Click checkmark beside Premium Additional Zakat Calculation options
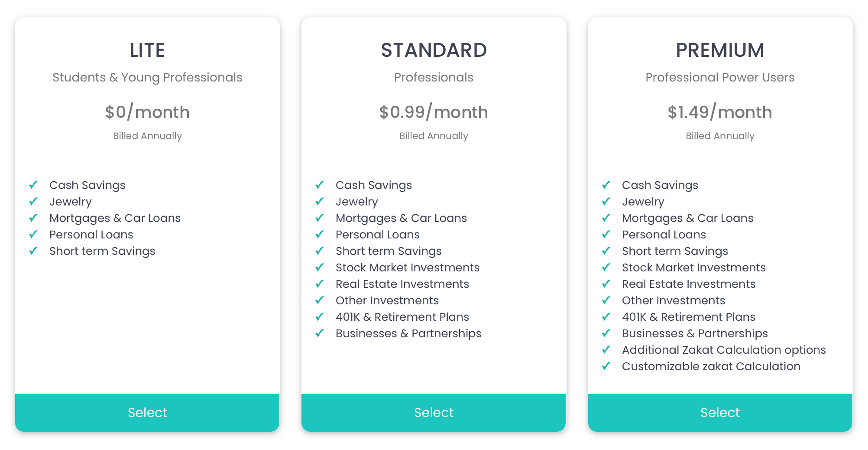 point(606,350)
